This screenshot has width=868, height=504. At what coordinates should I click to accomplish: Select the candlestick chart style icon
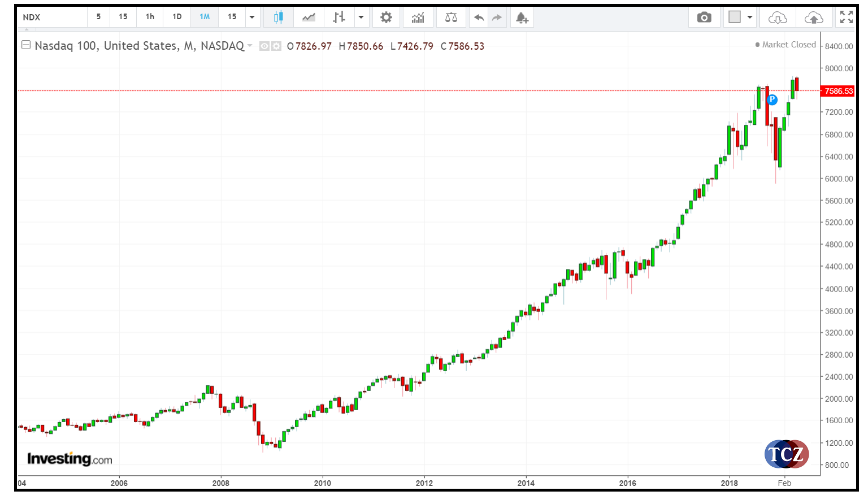click(278, 18)
